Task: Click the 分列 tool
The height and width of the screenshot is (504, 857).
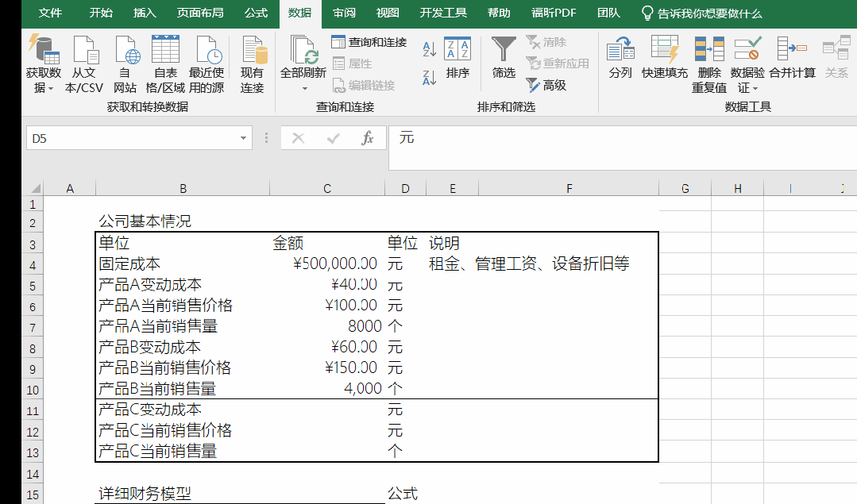Action: (620, 58)
